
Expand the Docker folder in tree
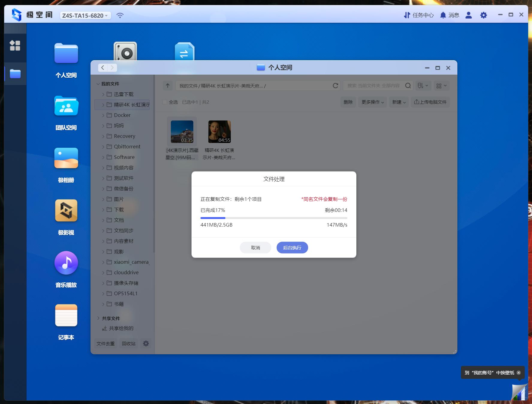103,115
